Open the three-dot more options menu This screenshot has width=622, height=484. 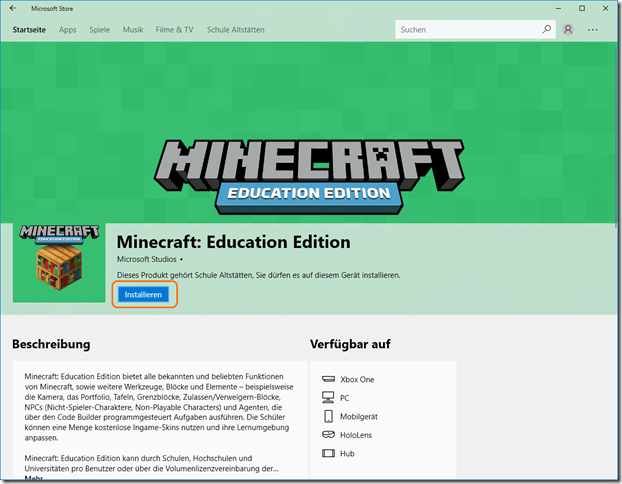pos(593,30)
